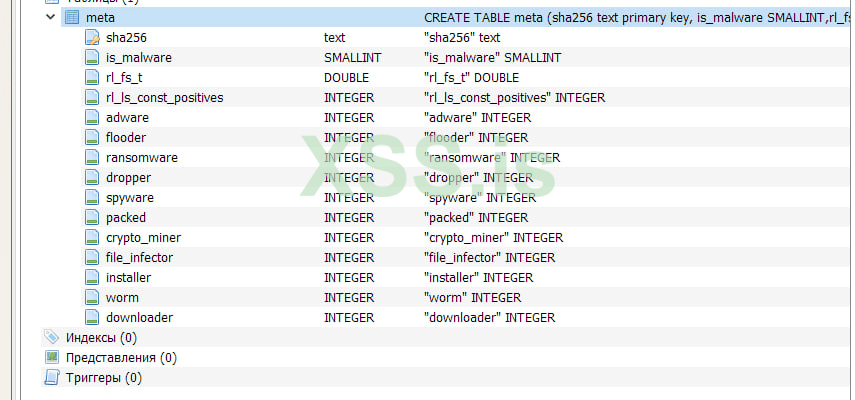The height and width of the screenshot is (400, 855).
Task: Click the "rl_ls_const_positives" INTEGER schema cell
Action: coord(514,98)
